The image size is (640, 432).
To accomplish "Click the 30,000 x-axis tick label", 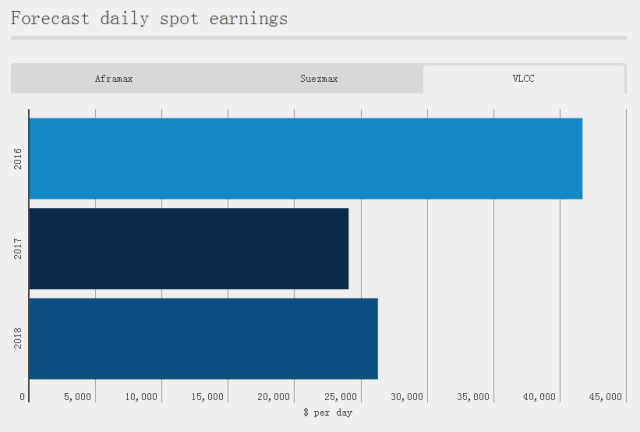I will click(407, 397).
